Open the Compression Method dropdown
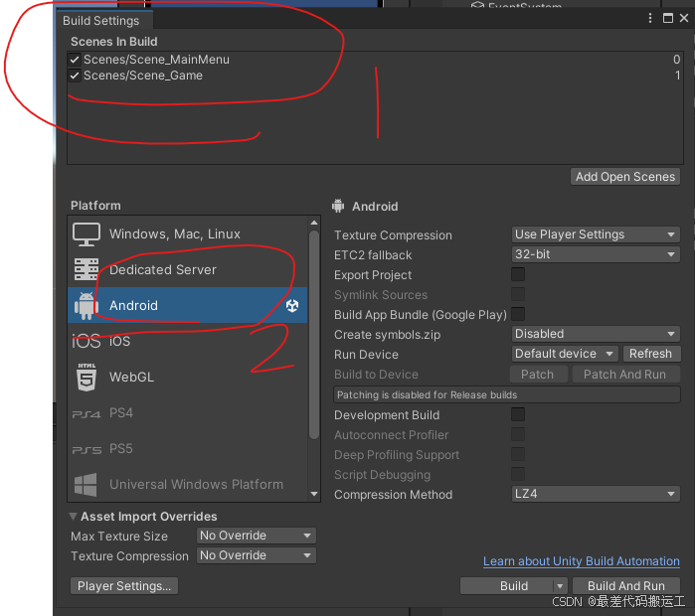The height and width of the screenshot is (616, 695). (x=596, y=494)
